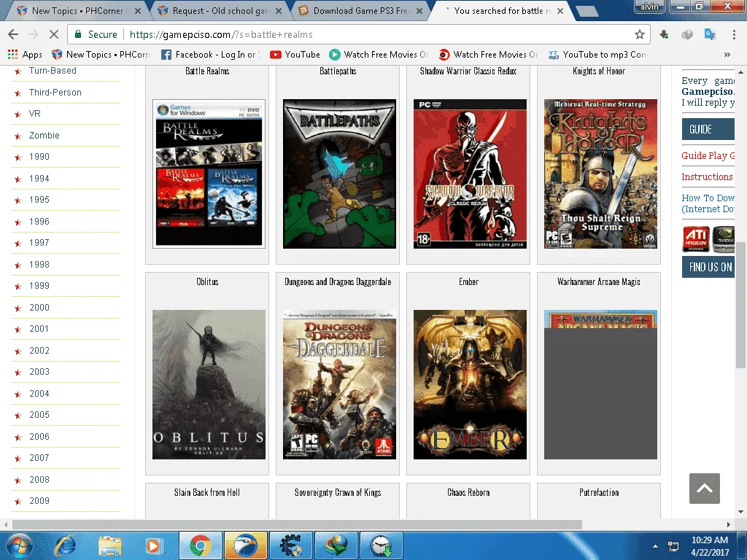Open the Ember game cover

pos(470,385)
